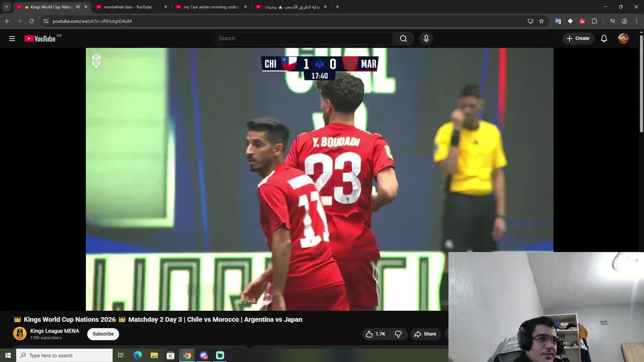View site information icon in the address bar
Screen dimensions: 644x362
pyautogui.click(x=45, y=21)
